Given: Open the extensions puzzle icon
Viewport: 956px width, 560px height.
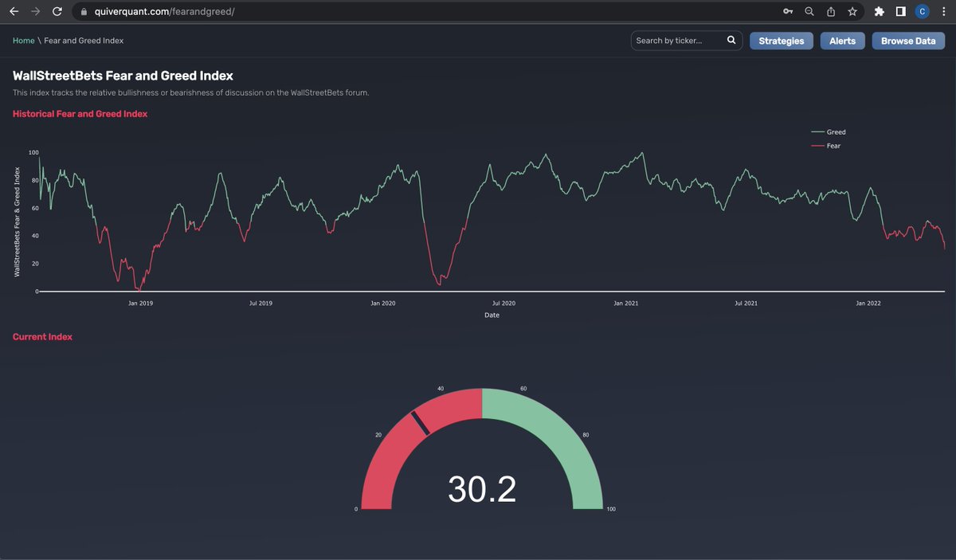Looking at the screenshot, I should click(879, 11).
